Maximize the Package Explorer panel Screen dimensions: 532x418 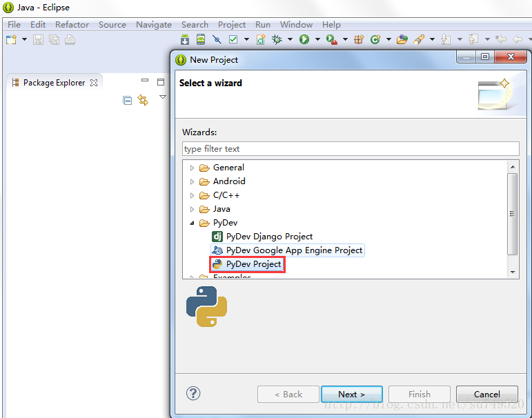pos(161,82)
